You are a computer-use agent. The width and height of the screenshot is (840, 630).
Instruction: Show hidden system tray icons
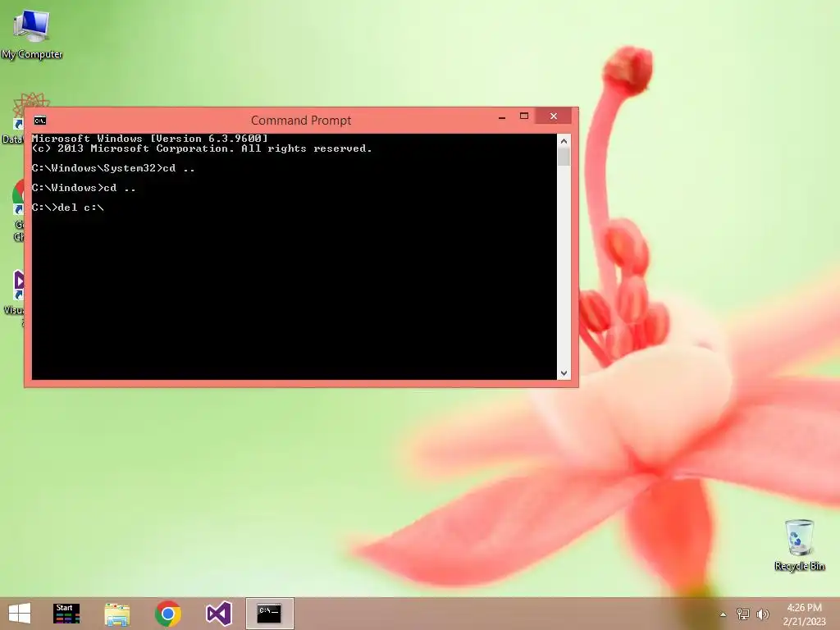click(724, 614)
